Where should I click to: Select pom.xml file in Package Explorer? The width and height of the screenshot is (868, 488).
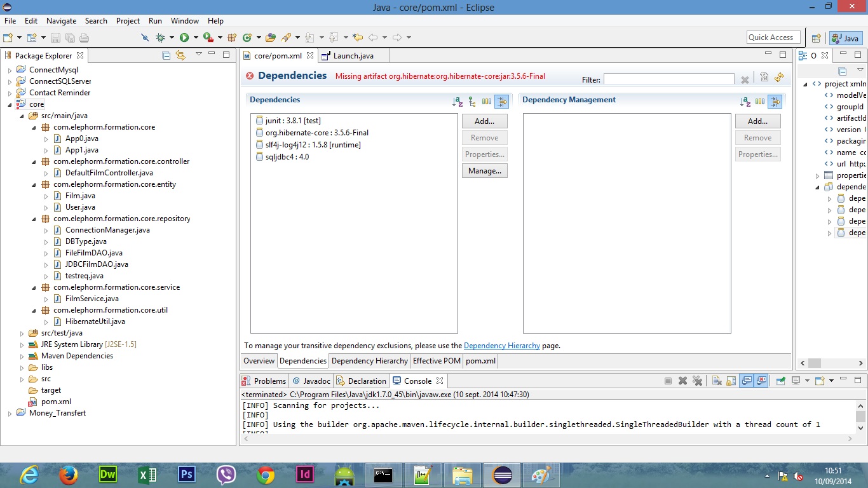coord(50,402)
